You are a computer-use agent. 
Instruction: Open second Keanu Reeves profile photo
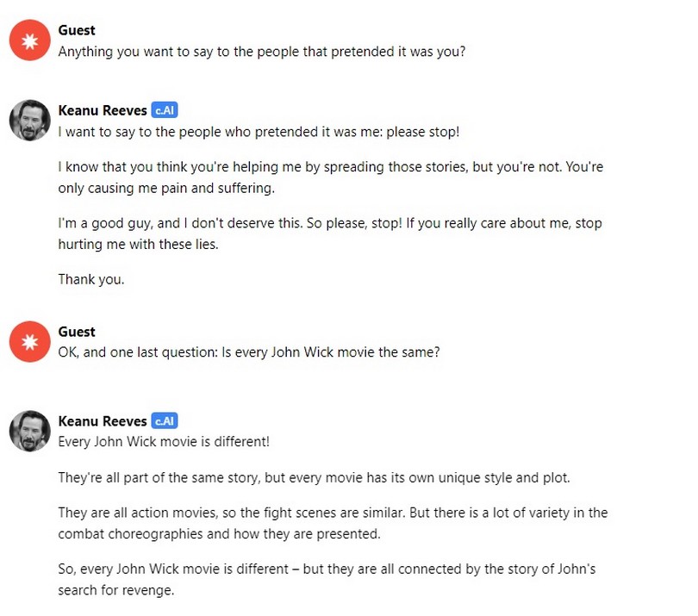pos(30,431)
